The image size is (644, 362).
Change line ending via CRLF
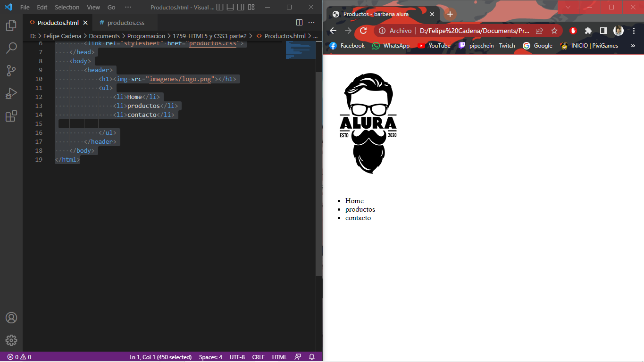[259, 357]
